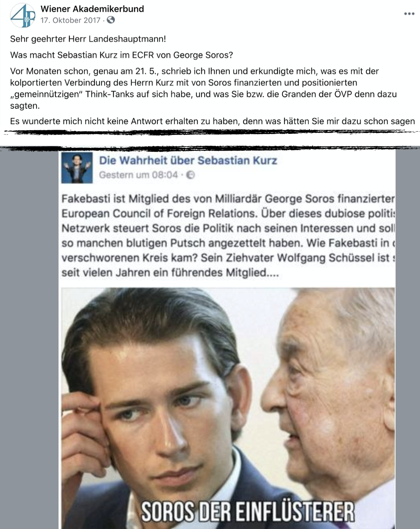Open the three-dot post options menu
Viewport: 420px width, 529px height.
click(x=409, y=14)
